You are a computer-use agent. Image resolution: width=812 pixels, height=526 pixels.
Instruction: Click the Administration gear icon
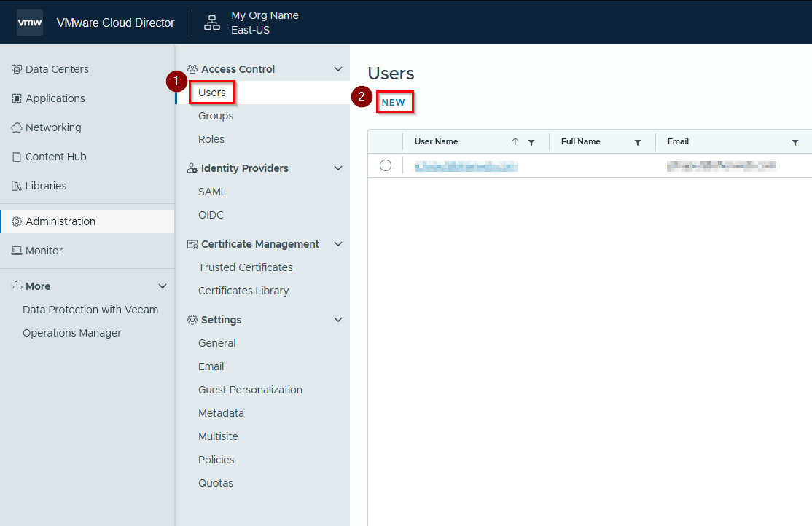[17, 221]
